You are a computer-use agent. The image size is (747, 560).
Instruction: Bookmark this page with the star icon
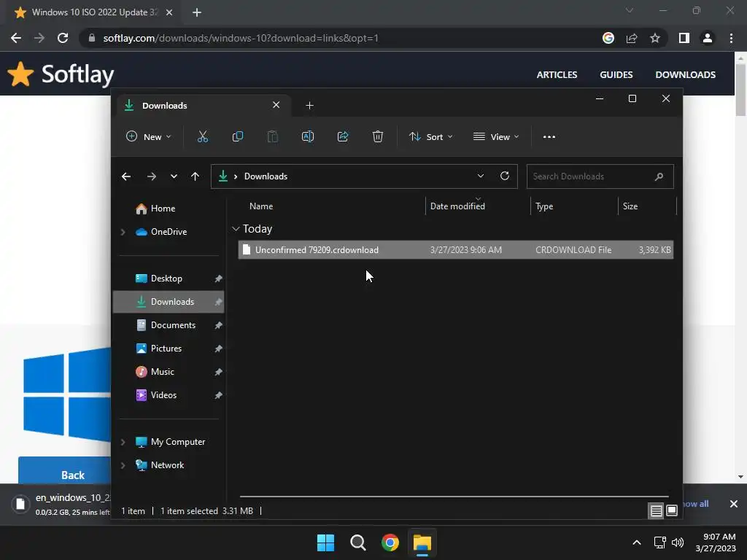(655, 38)
